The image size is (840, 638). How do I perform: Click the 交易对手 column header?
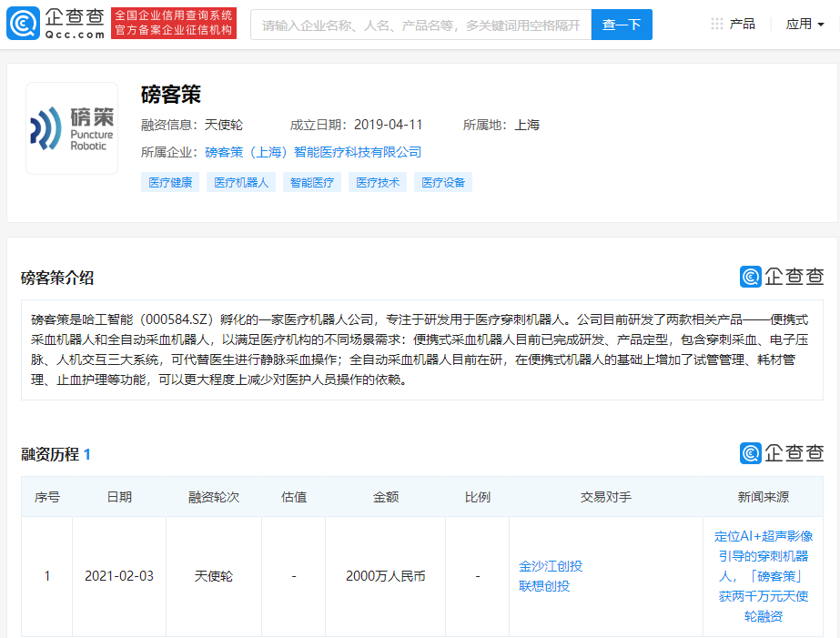[x=606, y=497]
